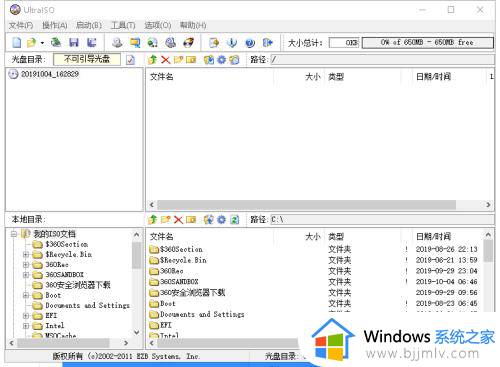Click the Mount to virtual drive icon
The width and height of the screenshot is (500, 367).
coord(171,43)
